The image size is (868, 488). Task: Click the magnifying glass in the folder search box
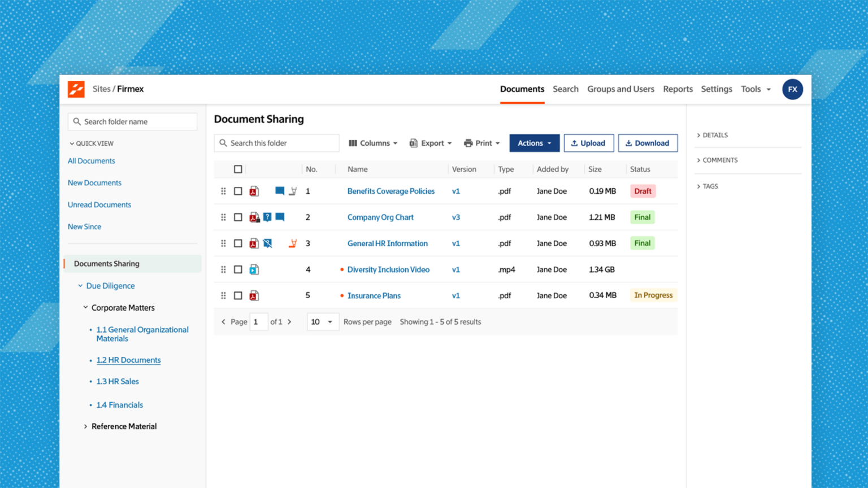pos(77,121)
